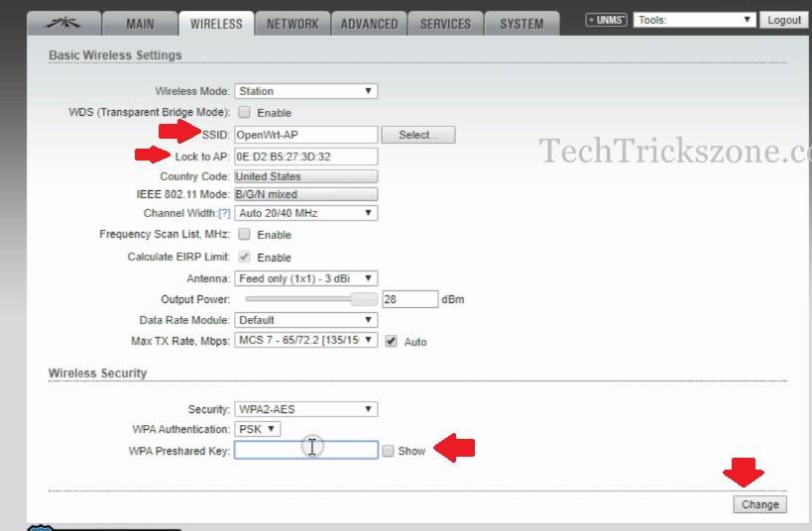Open the Tools dropdown menu
Viewport: 812px width, 531px height.
click(695, 20)
